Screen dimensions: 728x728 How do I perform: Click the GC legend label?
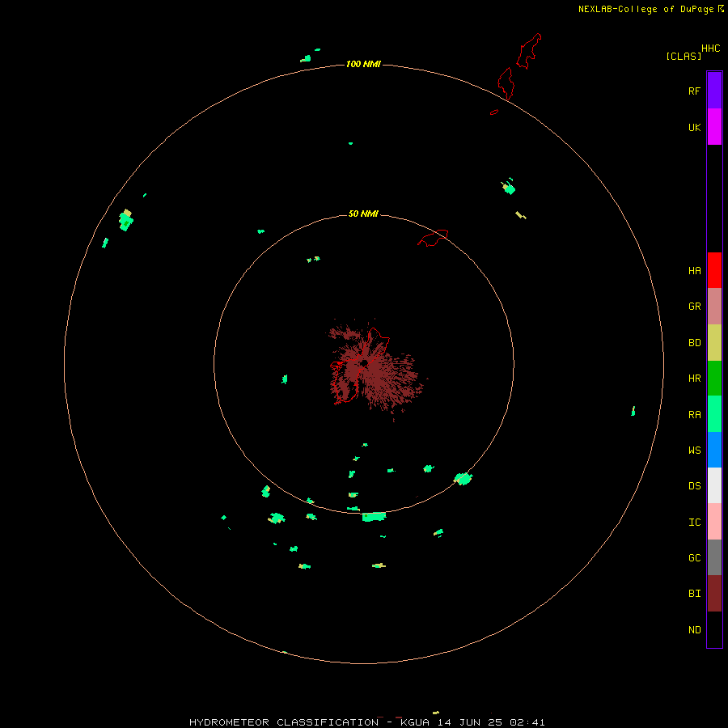click(694, 557)
